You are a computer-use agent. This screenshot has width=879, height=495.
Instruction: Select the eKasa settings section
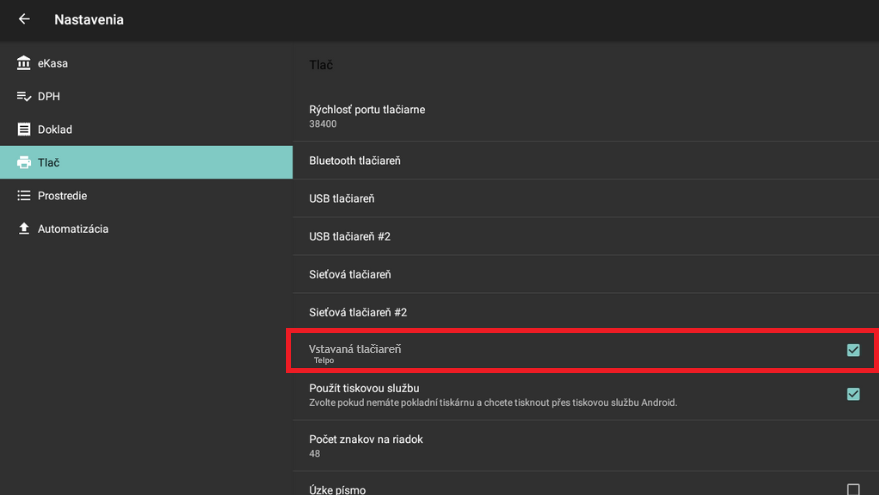point(53,64)
